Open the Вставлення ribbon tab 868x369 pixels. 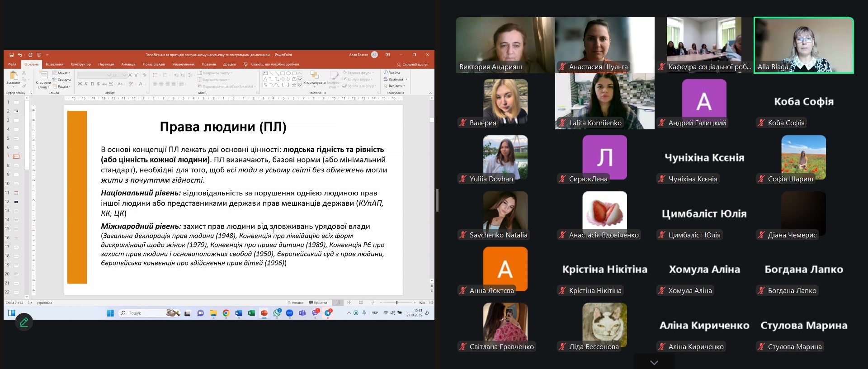[54, 64]
